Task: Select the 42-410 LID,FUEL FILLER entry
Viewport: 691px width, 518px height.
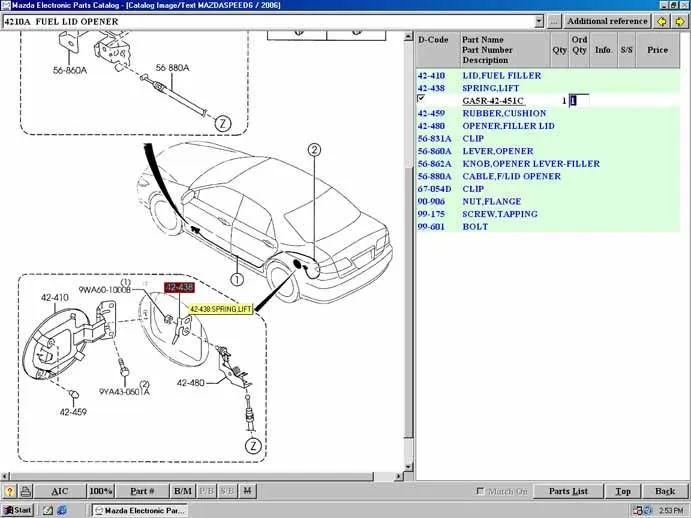Action: pyautogui.click(x=501, y=76)
